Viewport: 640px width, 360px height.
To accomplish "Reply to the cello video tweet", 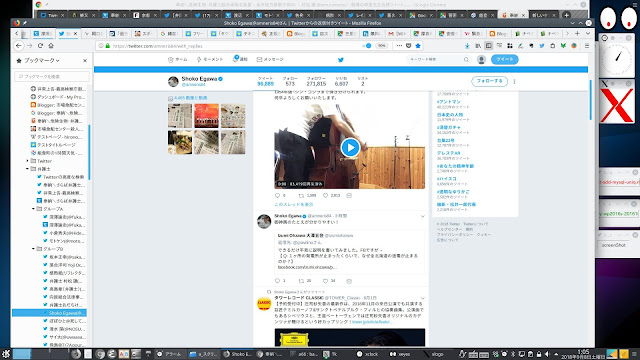I will [278, 196].
